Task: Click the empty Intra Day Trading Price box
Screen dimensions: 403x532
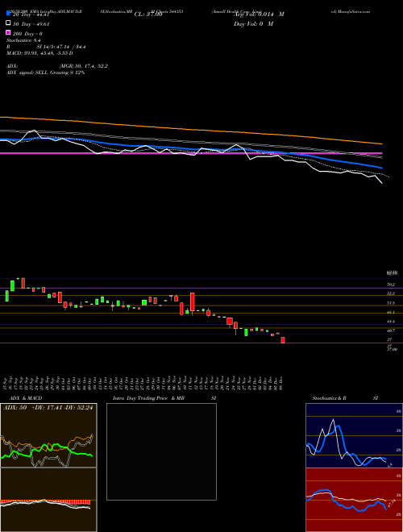Action: click(x=161, y=451)
